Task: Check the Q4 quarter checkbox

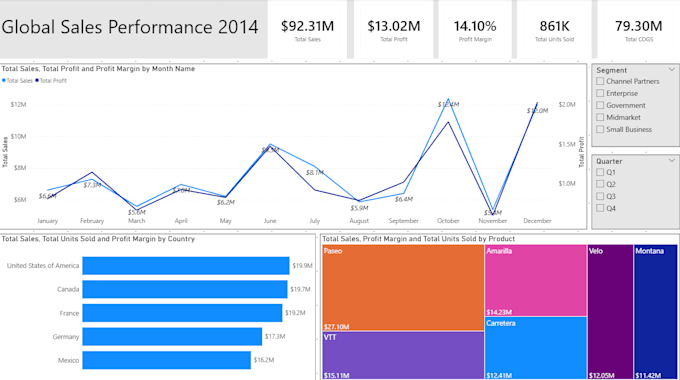Action: point(600,208)
